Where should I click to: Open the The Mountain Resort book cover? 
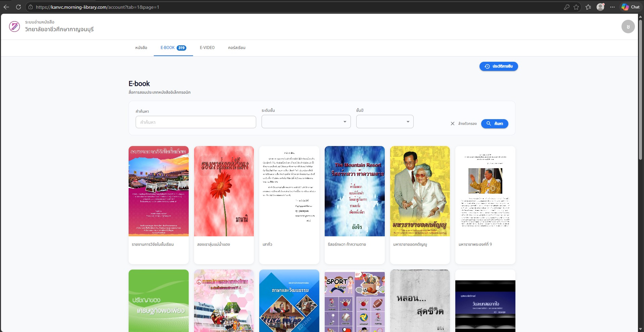pos(355,191)
